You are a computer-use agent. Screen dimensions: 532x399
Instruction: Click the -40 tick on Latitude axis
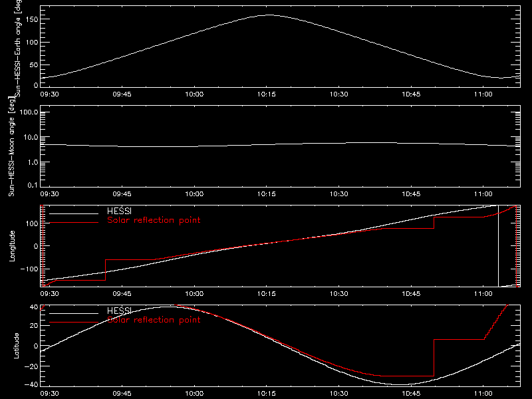coord(31,384)
